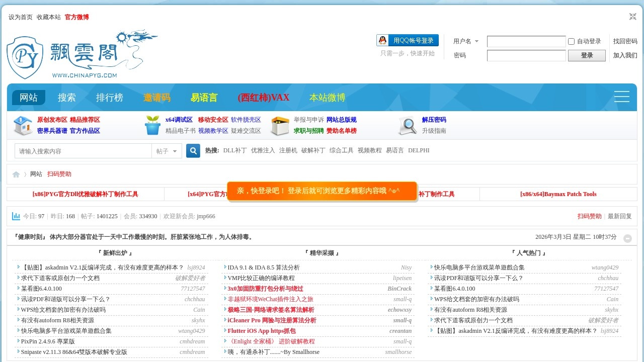Click the home icon in the breadcrumb bar
The image size is (644, 362).
click(16, 174)
